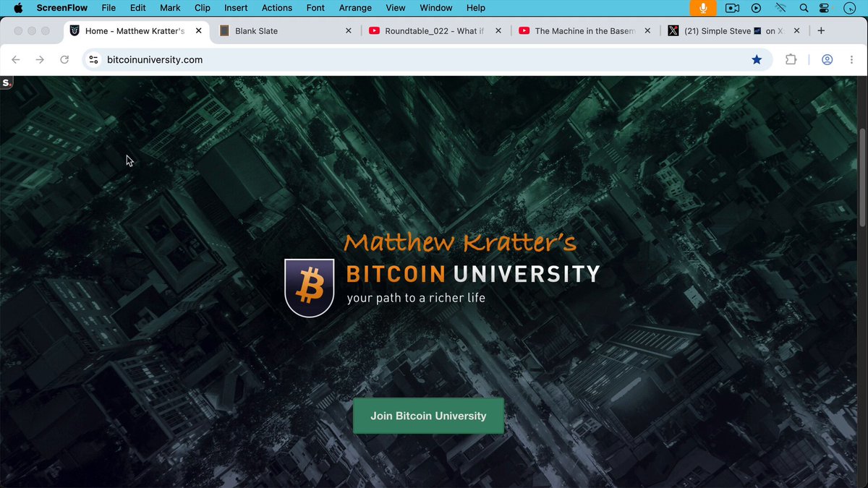Click the play circle icon in menu bar
Viewport: 868px width, 488px height.
click(x=756, y=8)
